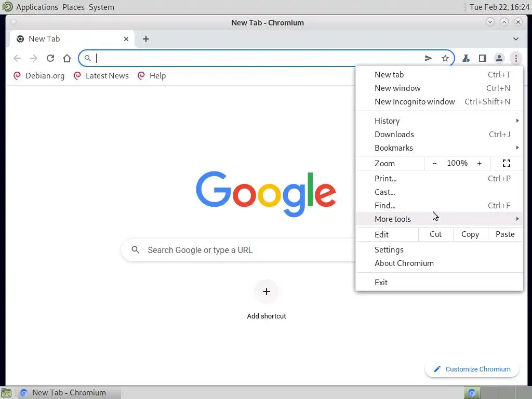Open the Help bookmark
This screenshot has height=399, width=532.
[152, 76]
